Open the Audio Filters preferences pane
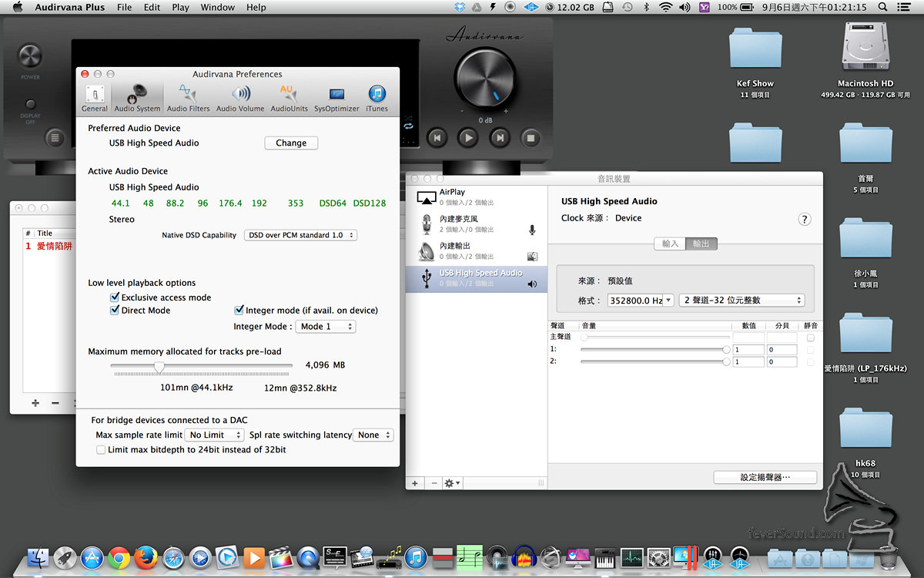The height and width of the screenshot is (578, 924). (x=188, y=99)
